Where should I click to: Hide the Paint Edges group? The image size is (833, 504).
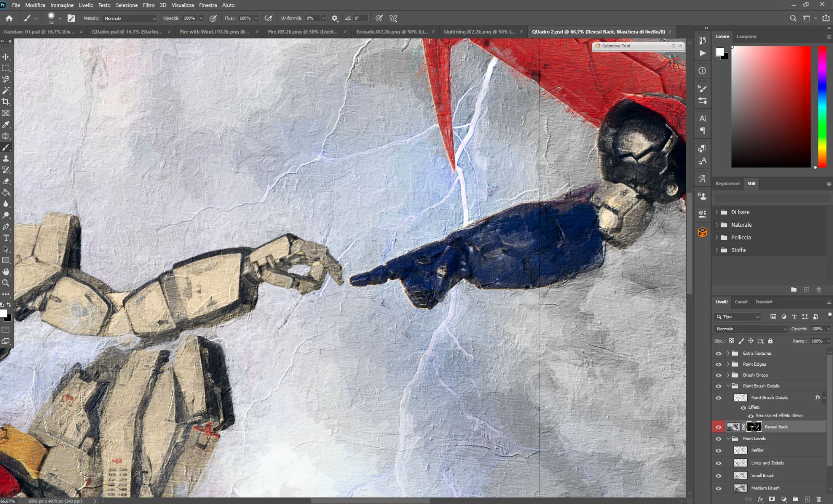(718, 365)
